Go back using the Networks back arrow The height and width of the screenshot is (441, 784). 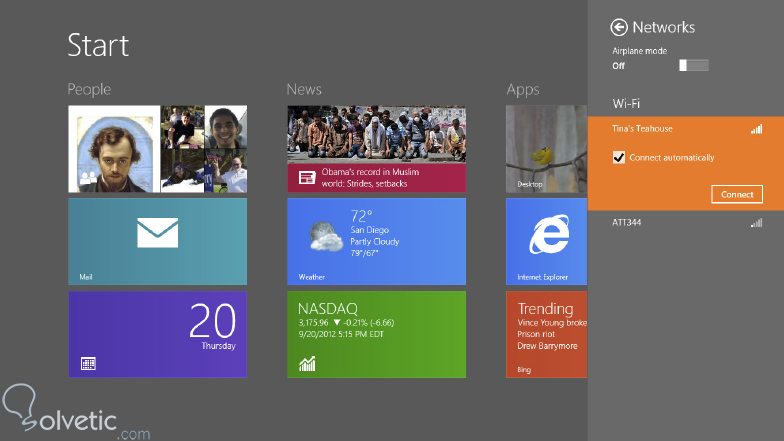619,28
